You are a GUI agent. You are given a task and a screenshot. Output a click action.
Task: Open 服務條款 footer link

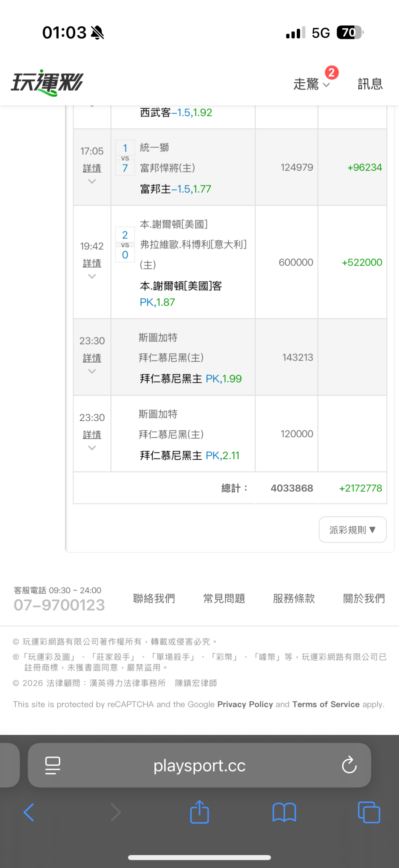pyautogui.click(x=294, y=598)
